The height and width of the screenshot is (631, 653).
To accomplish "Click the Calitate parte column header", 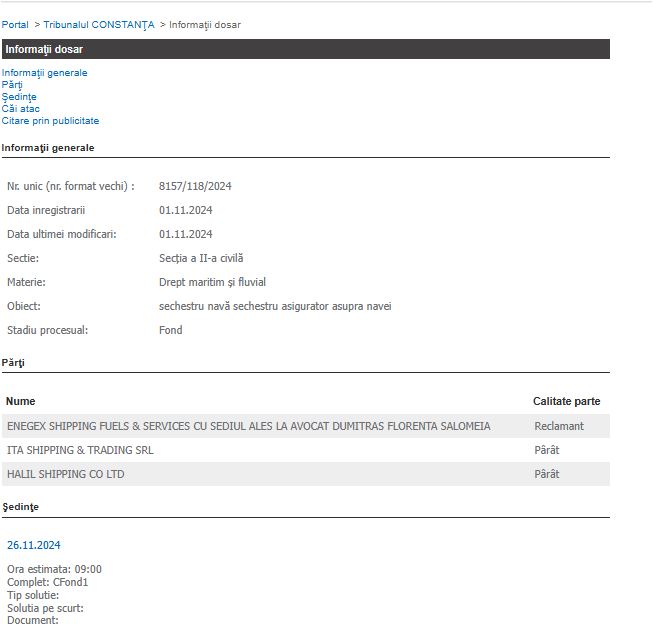I will pyautogui.click(x=566, y=401).
